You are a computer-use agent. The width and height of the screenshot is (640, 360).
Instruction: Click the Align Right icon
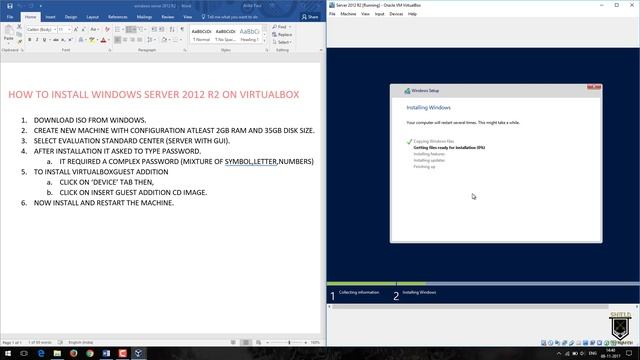pos(132,40)
